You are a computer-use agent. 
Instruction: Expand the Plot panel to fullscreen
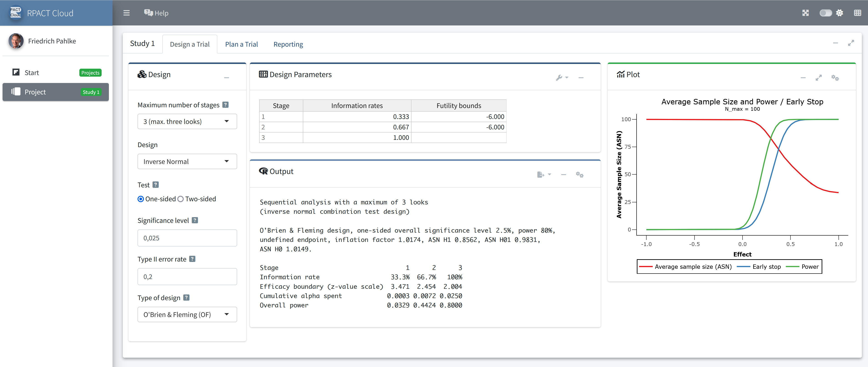818,78
